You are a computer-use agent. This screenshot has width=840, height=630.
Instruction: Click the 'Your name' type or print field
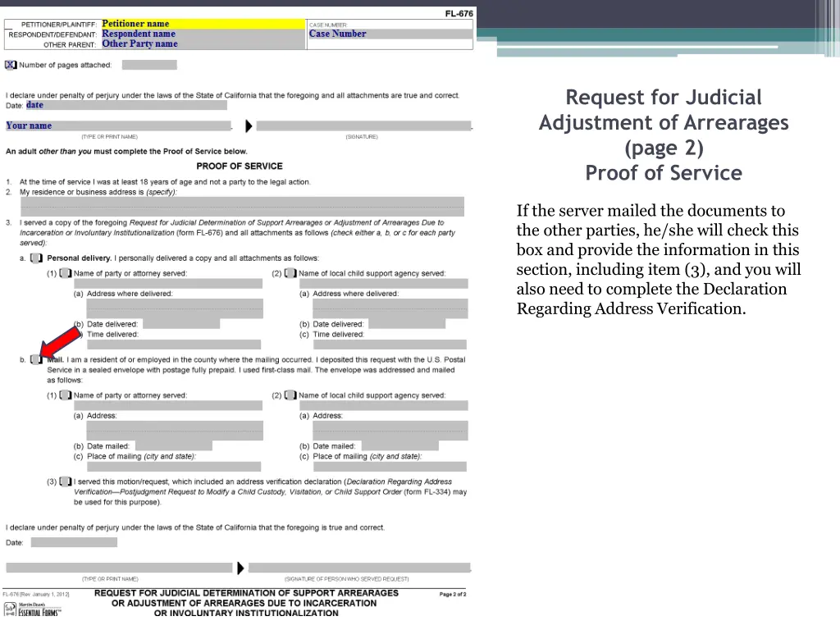[x=118, y=126]
